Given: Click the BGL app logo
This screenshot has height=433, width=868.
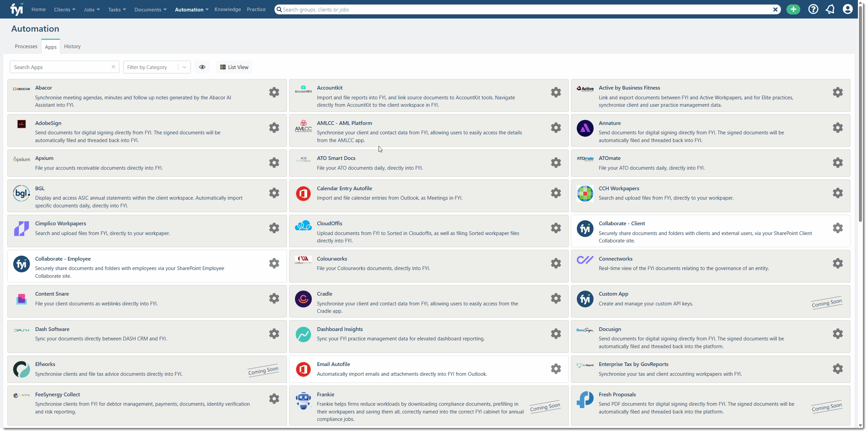Looking at the screenshot, I should point(22,193).
